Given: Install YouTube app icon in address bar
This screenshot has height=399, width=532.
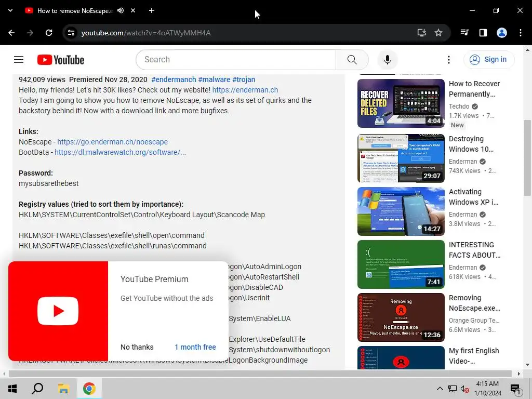Looking at the screenshot, I should 421,33.
